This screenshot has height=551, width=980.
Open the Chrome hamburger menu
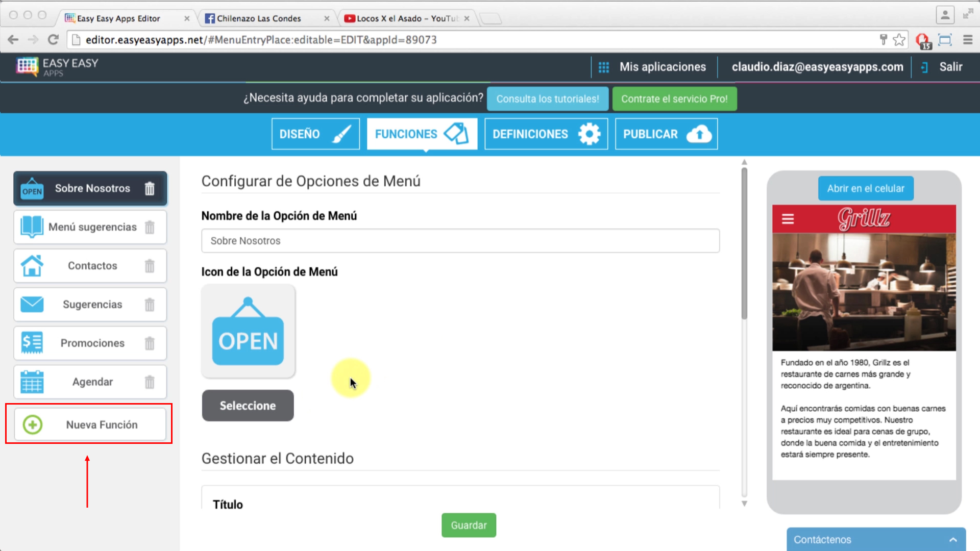tap(968, 40)
